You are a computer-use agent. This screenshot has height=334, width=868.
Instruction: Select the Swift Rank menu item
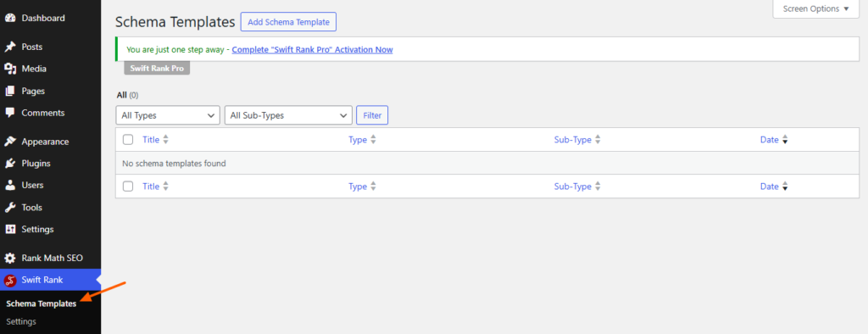[x=50, y=281]
